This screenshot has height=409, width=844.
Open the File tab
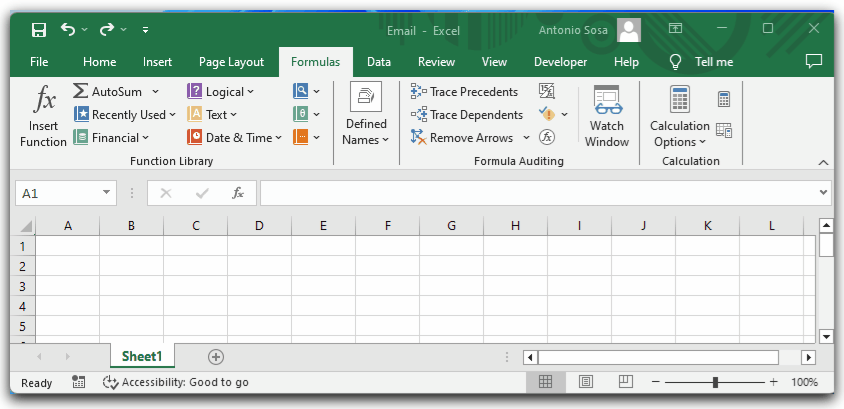coord(39,62)
